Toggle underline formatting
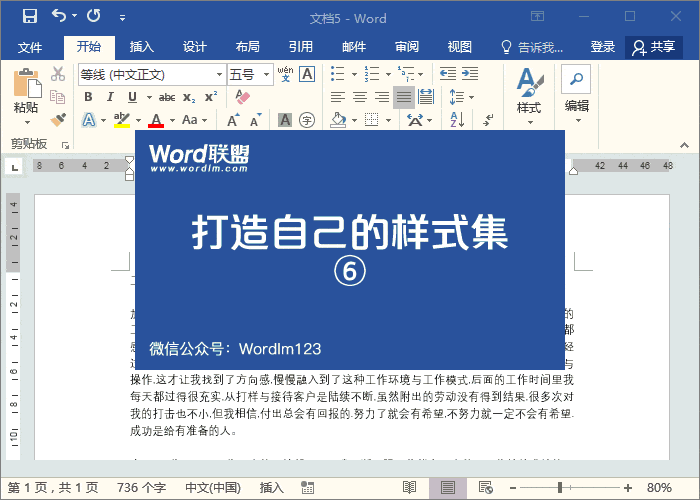Screen dimensions: 700x500 (132, 97)
